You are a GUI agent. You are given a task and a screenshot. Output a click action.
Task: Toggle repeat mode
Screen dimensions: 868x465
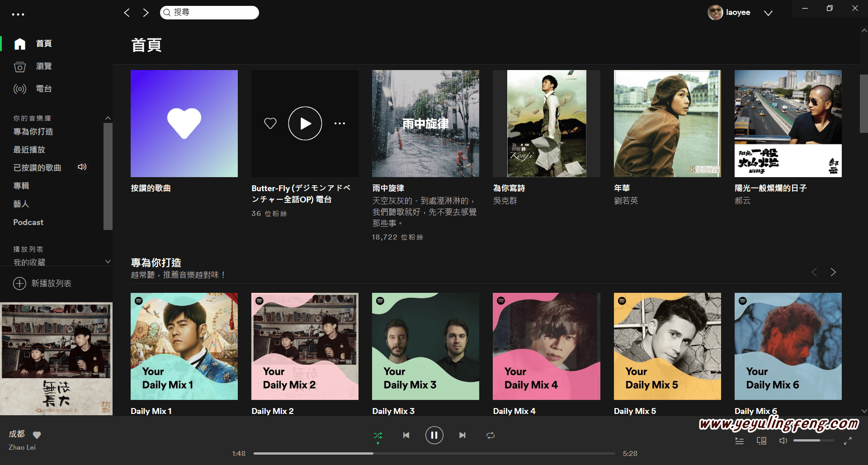[x=491, y=436]
